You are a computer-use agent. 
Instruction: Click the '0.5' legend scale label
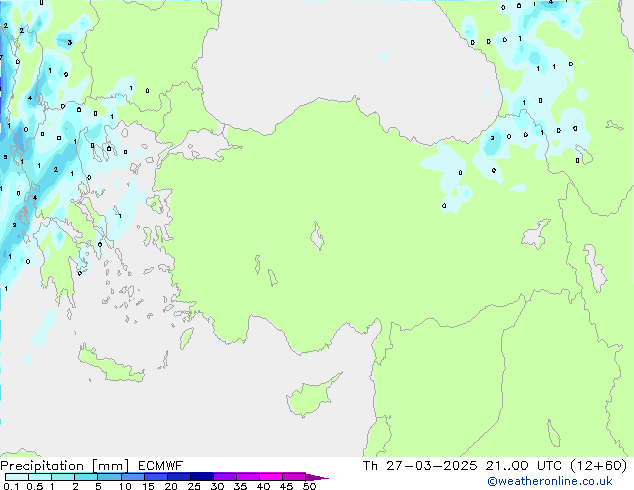click(35, 486)
